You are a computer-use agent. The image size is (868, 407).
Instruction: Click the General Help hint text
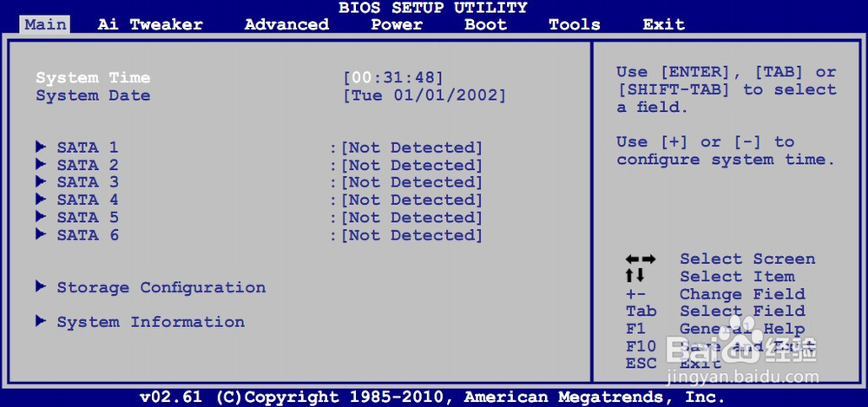742,329
